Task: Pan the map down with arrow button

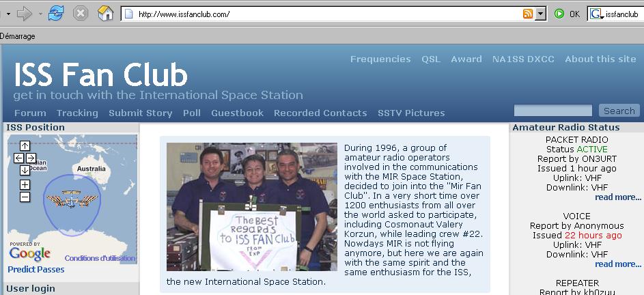Action: 25,170
